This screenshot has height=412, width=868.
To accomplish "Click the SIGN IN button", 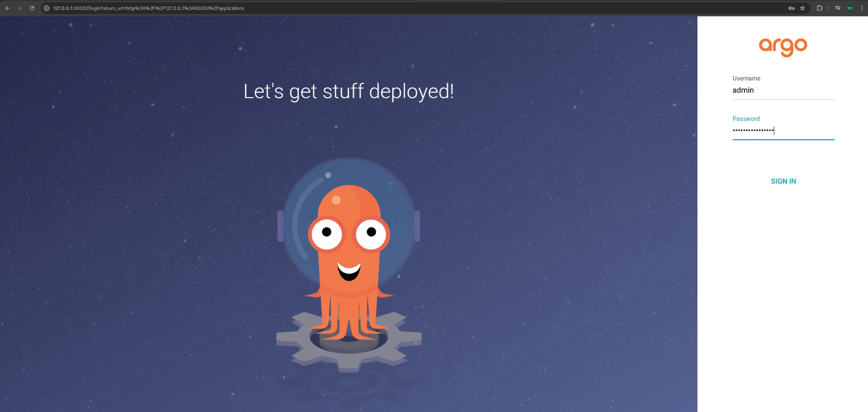I will (x=783, y=181).
